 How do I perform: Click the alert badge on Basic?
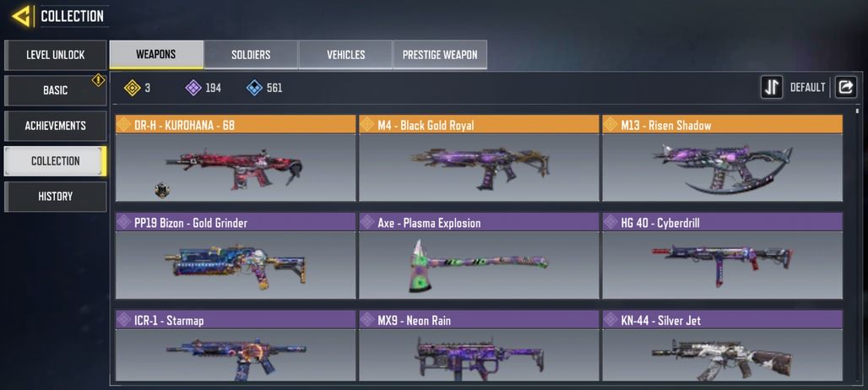pyautogui.click(x=98, y=80)
